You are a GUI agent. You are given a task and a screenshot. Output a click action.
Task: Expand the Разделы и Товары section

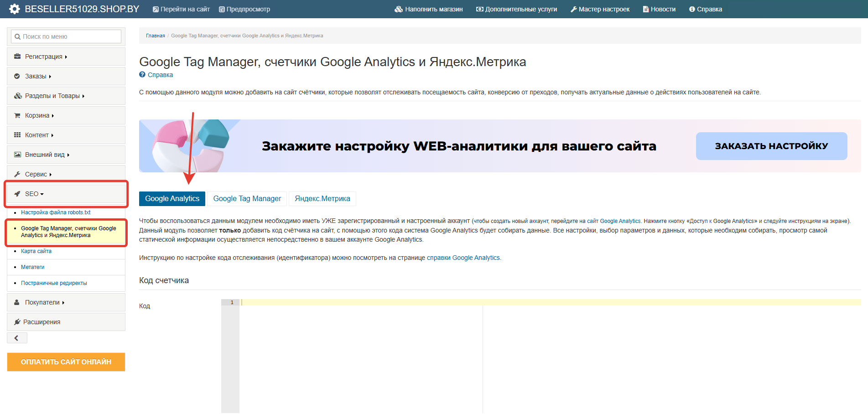[52, 96]
